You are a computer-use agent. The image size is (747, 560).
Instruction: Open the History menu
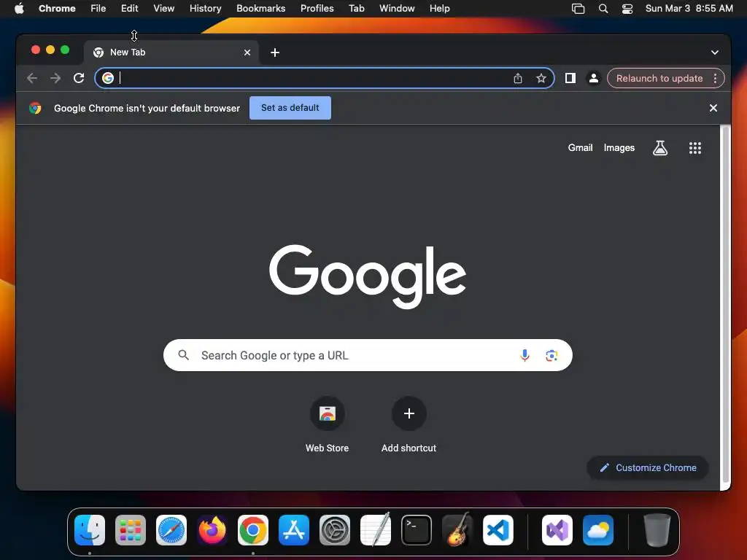[x=205, y=9]
